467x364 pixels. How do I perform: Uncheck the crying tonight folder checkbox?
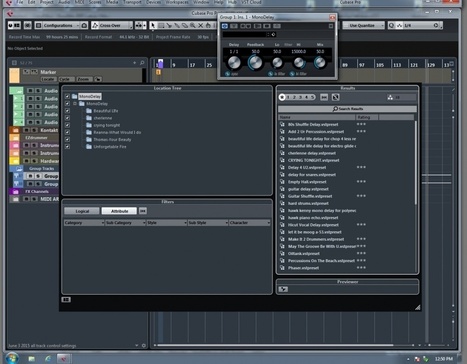point(67,125)
